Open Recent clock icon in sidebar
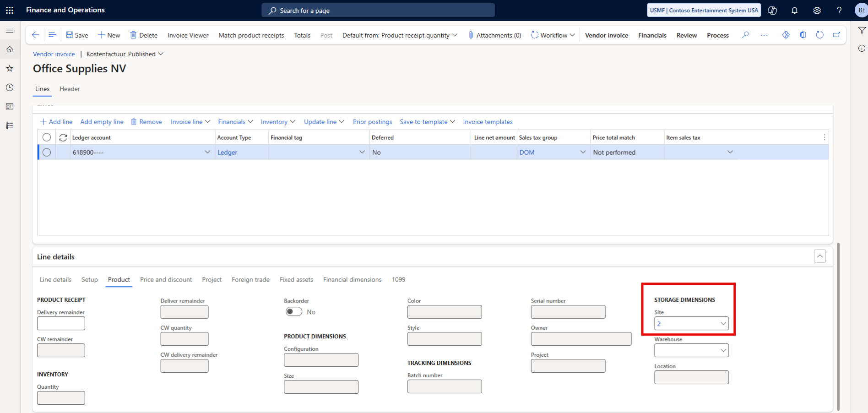The height and width of the screenshot is (413, 868). pos(10,87)
